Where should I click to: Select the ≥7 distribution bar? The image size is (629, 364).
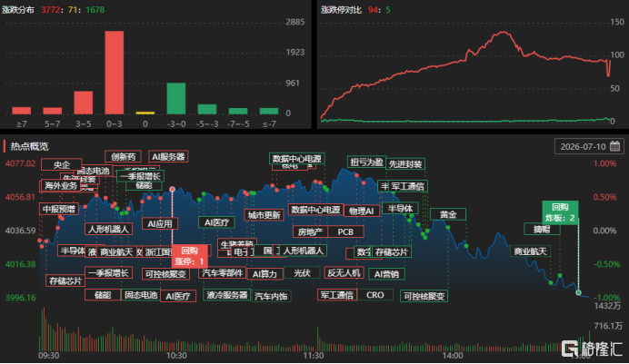point(22,111)
